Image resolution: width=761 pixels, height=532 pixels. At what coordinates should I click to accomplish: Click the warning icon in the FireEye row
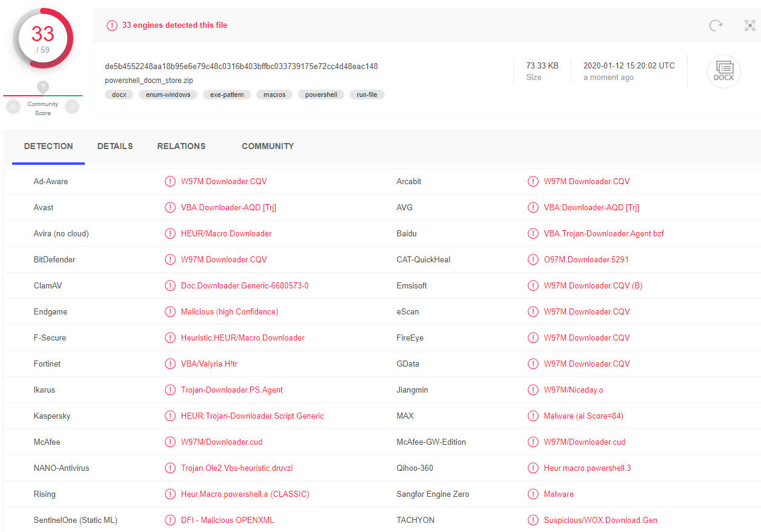[533, 337]
